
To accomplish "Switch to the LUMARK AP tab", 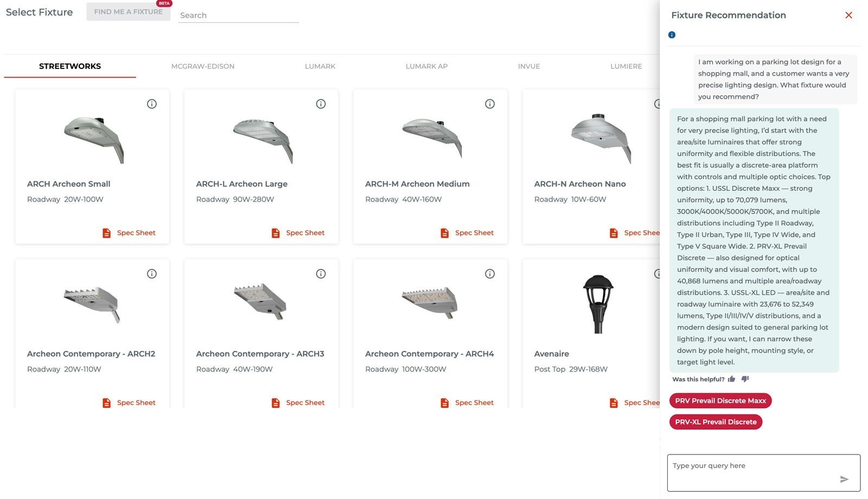I will (x=426, y=66).
